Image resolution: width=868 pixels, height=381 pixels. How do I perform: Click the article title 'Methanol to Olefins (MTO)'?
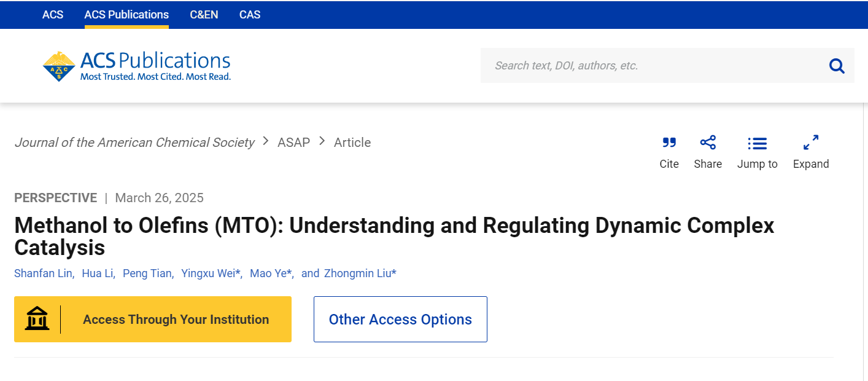click(x=394, y=237)
